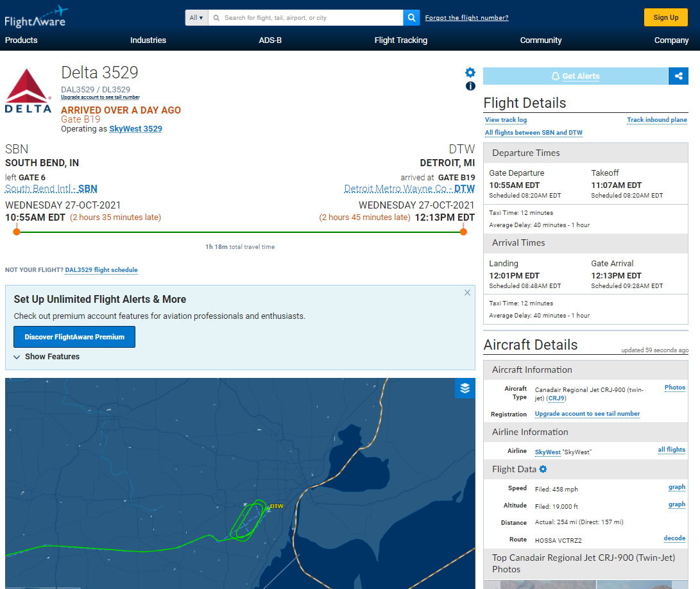Open the Flight Tracking menu
Screen dimensions: 700x589
(x=401, y=40)
